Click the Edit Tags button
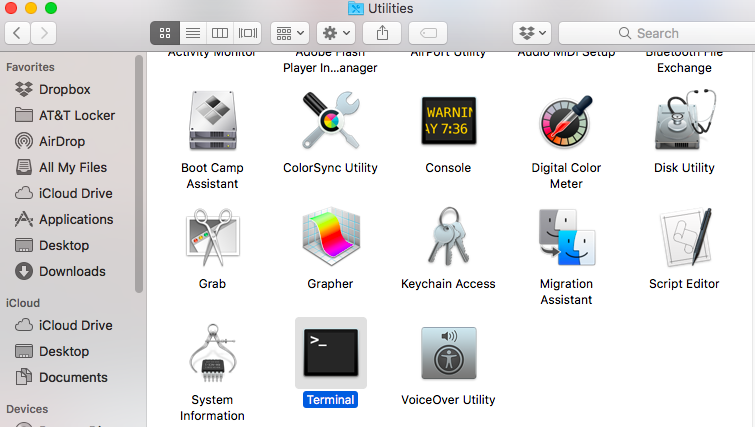This screenshot has height=427, width=755. tap(428, 33)
